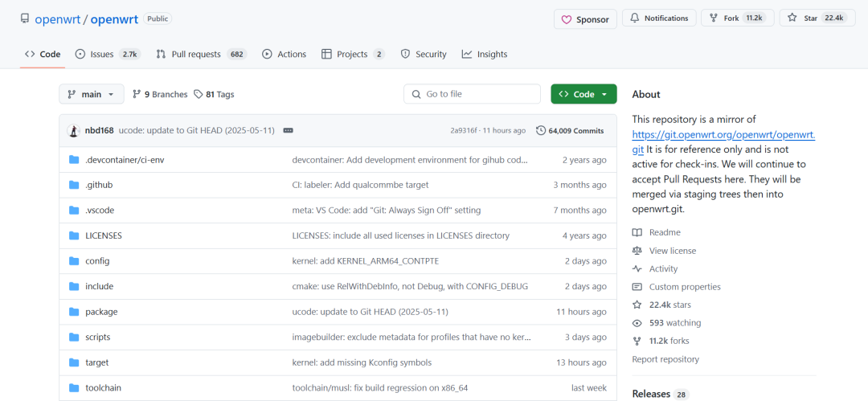Click the toolchain folder icon
The height and width of the screenshot is (401, 868).
74,387
